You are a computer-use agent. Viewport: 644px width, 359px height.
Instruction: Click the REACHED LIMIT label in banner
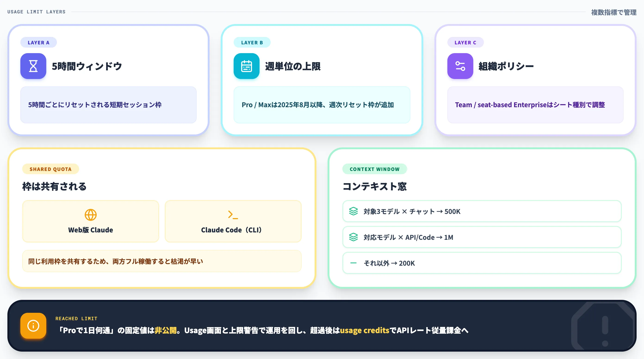(77, 319)
